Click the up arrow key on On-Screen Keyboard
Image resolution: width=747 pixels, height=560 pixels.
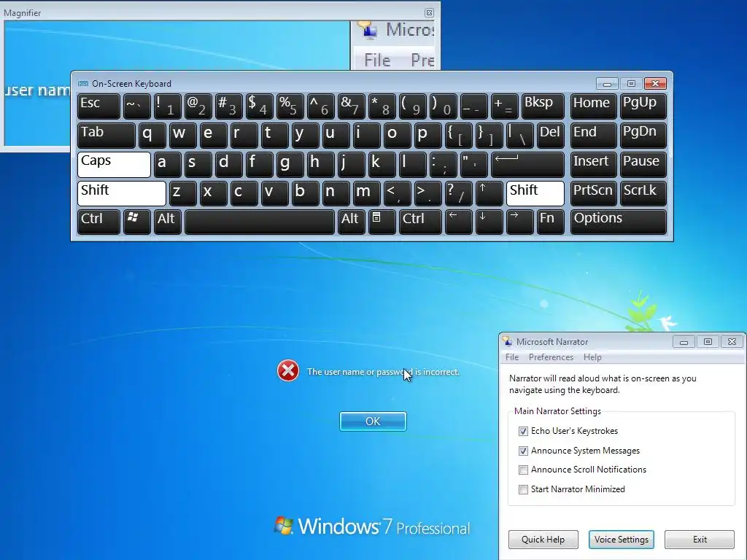(x=489, y=193)
